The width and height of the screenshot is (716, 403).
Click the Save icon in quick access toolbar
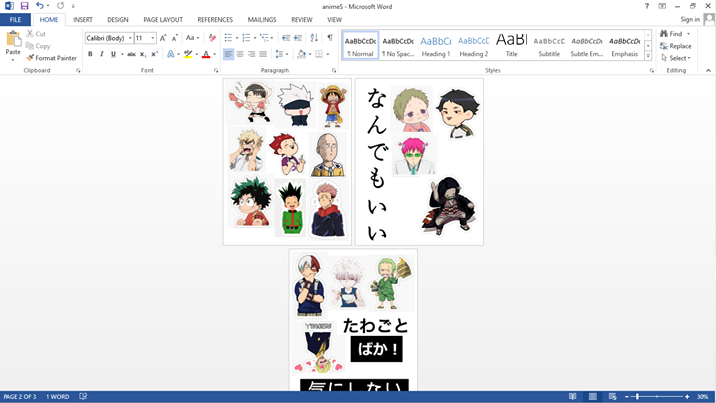pyautogui.click(x=24, y=6)
